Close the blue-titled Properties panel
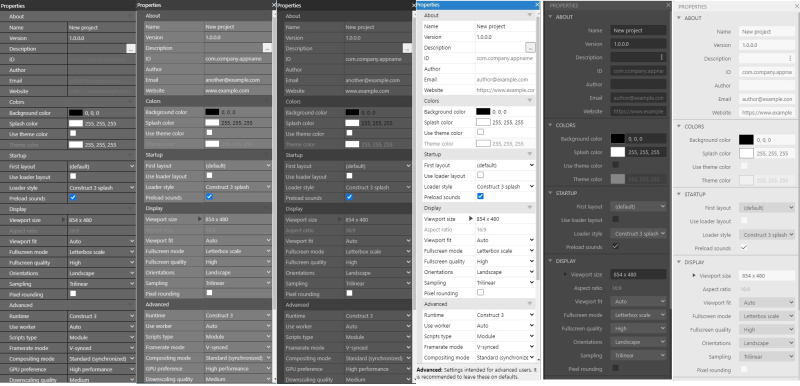800x386 pixels. click(537, 5)
